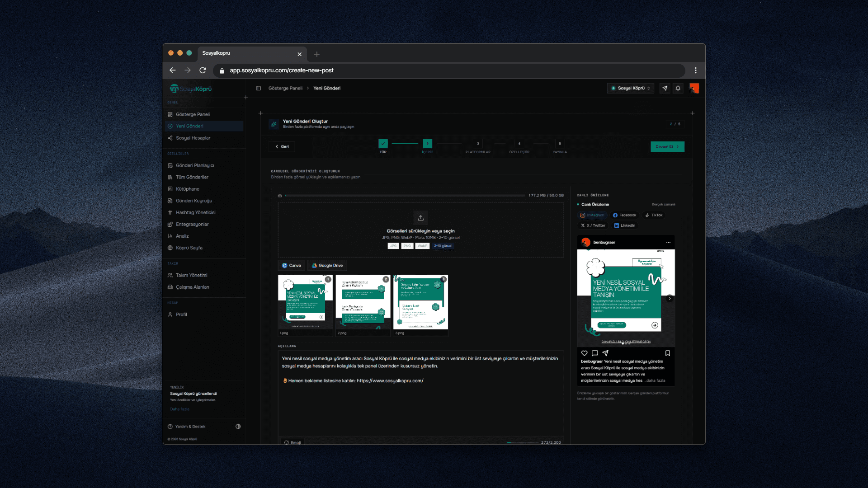Import images from Canva
The image size is (868, 488).
click(291, 266)
